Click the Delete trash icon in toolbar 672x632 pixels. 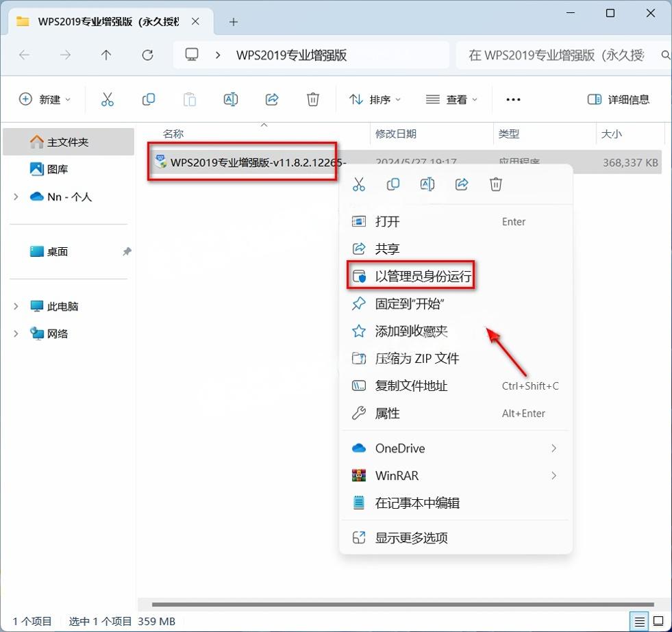[313, 99]
